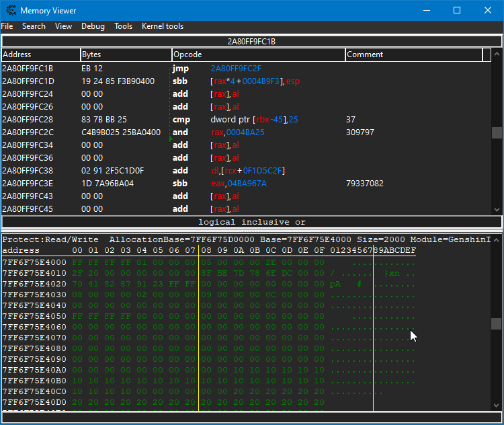Open the File menu
The width and height of the screenshot is (504, 425).
[7, 26]
